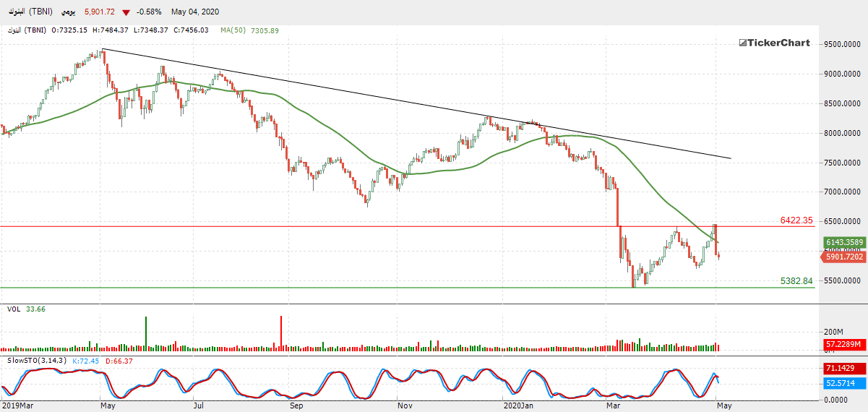Click the 0.0000 stochastic axis label

pyautogui.click(x=834, y=400)
